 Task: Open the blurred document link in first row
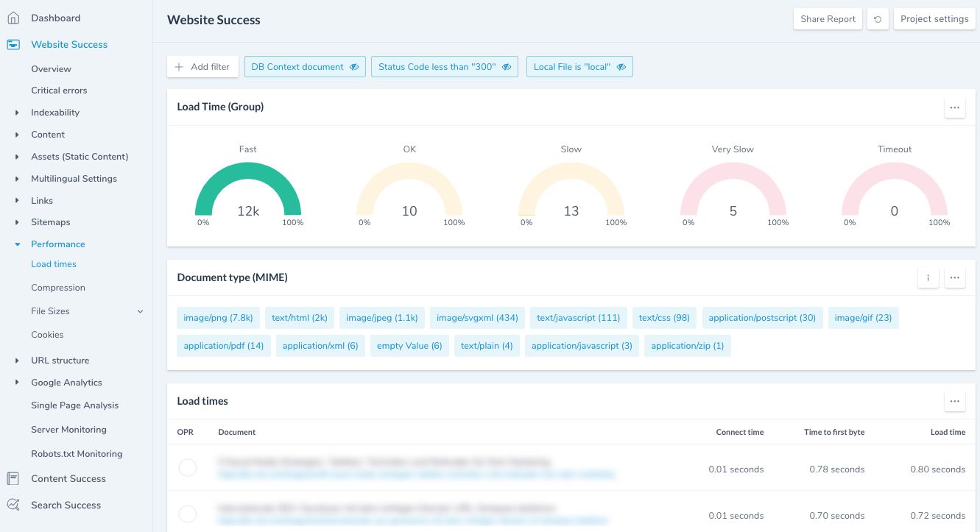click(415, 475)
